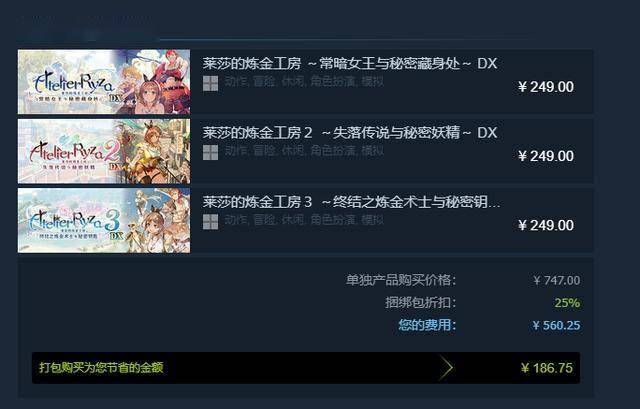Click the arrow chevron in the savings bar
Screen dimensions: 640x409
tap(446, 367)
